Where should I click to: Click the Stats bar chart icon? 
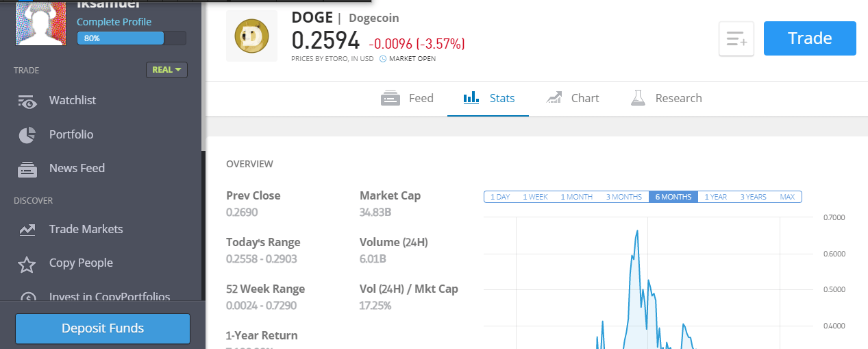click(471, 98)
